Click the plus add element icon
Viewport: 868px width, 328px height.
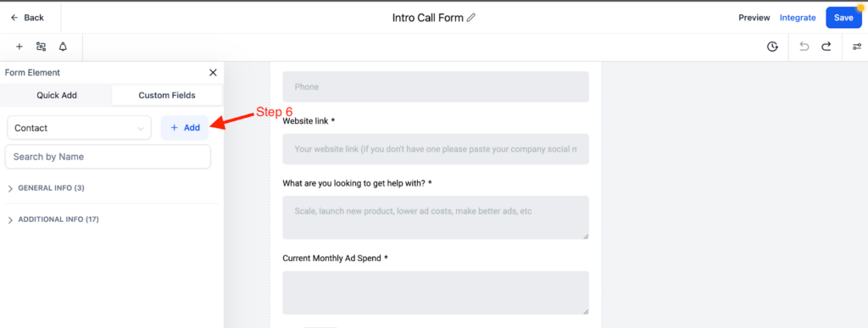click(x=19, y=47)
